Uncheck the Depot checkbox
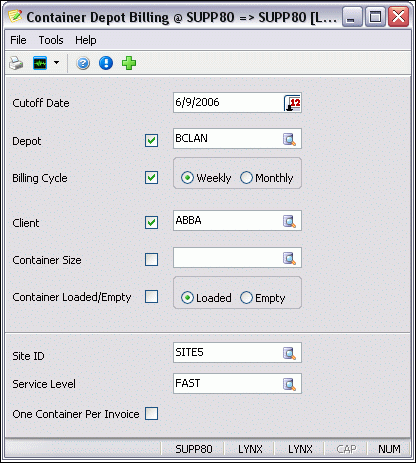The height and width of the screenshot is (463, 416). tap(152, 140)
